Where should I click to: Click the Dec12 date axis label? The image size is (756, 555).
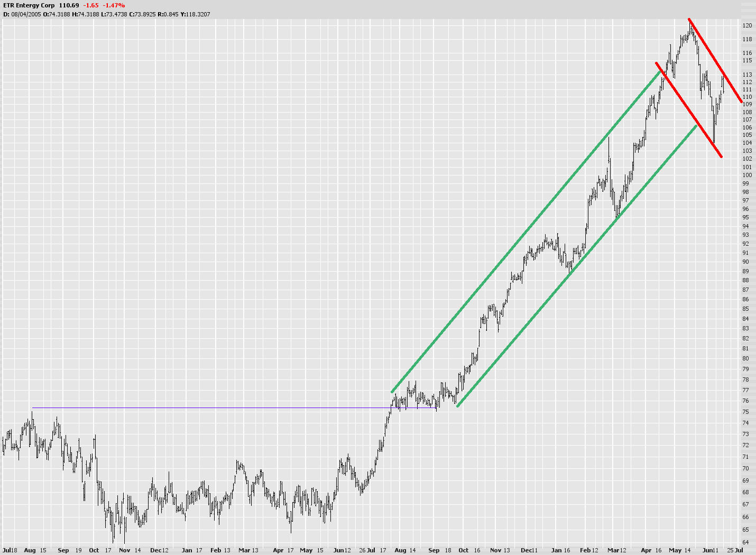coord(159,550)
